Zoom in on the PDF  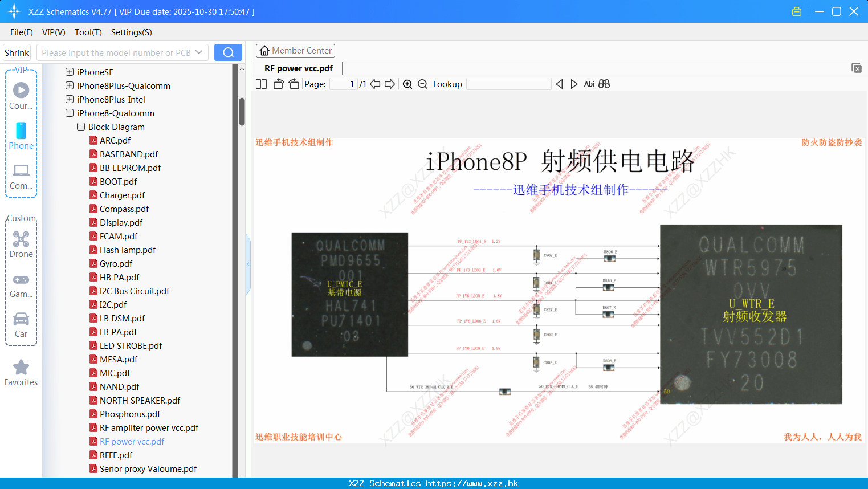[407, 84]
